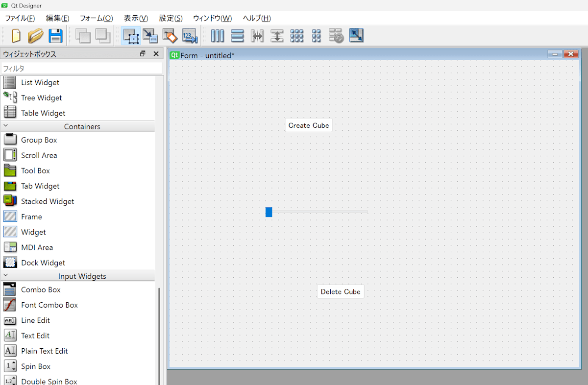Float the ウィジェットボックス dock panel

pyautogui.click(x=143, y=54)
